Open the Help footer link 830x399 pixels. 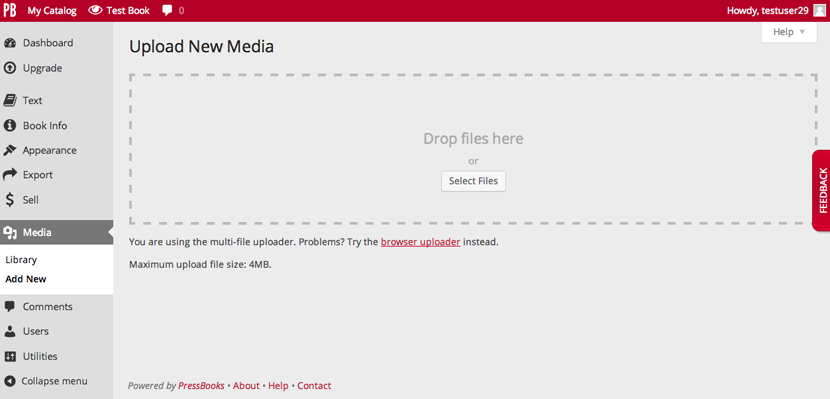click(278, 386)
